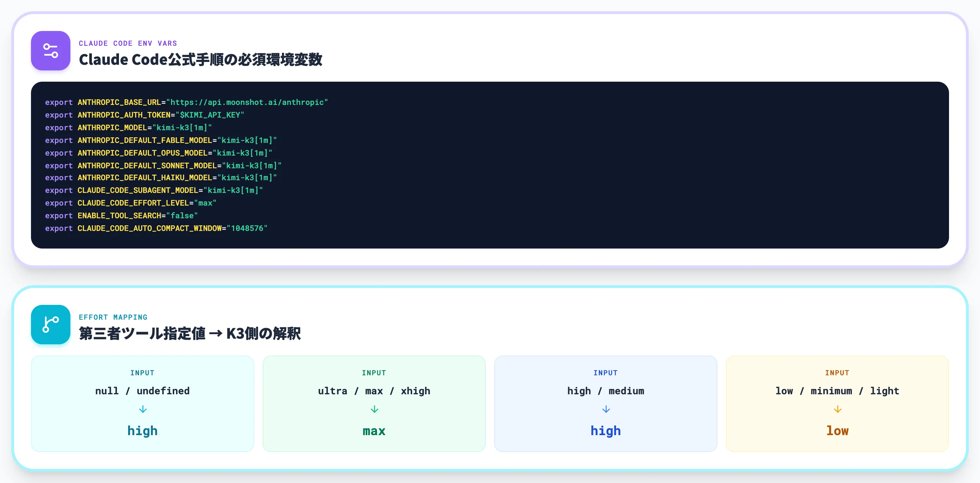Click the down arrow under ultra / max / xhigh

pos(374,409)
